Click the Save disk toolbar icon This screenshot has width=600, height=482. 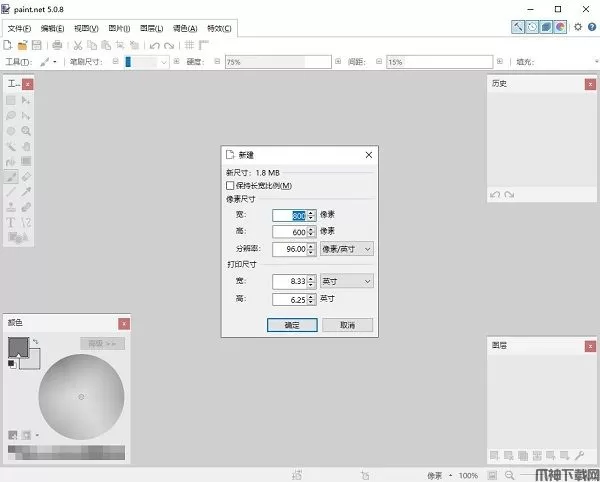(x=36, y=45)
